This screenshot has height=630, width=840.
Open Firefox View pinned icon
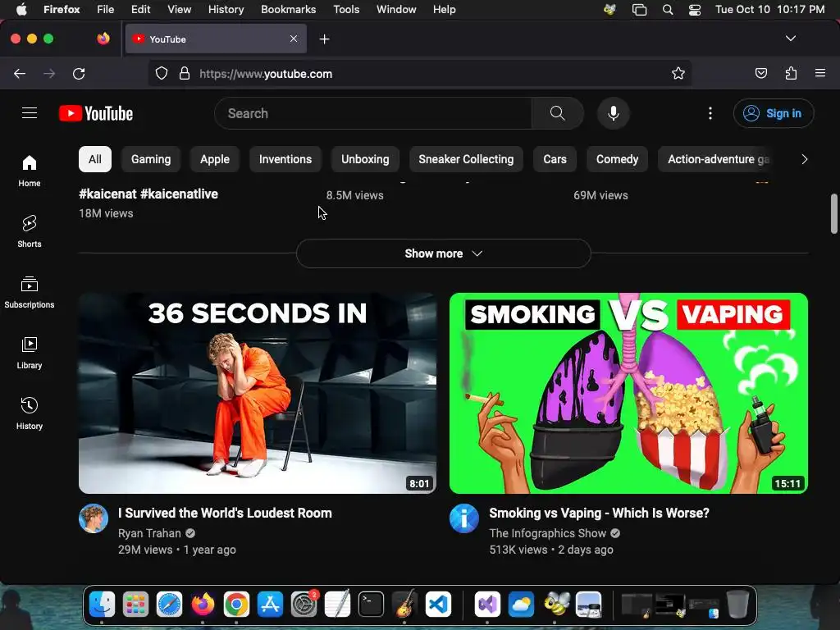[x=103, y=39]
